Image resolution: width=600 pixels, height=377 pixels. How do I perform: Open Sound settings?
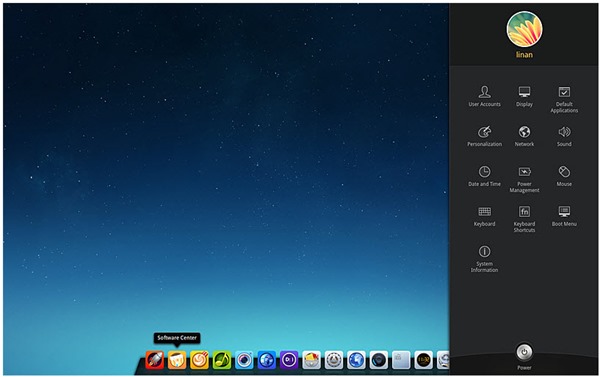pyautogui.click(x=564, y=136)
